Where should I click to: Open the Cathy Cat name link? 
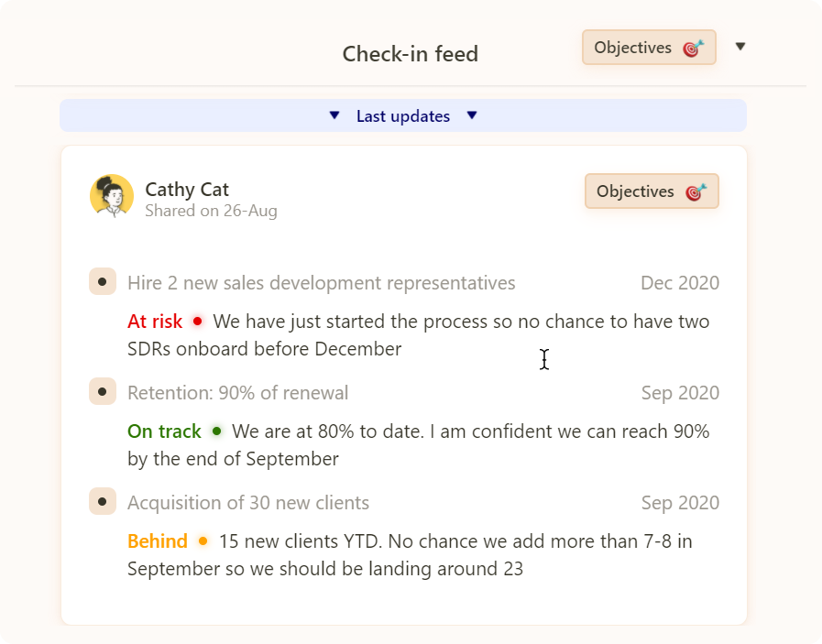(x=187, y=190)
